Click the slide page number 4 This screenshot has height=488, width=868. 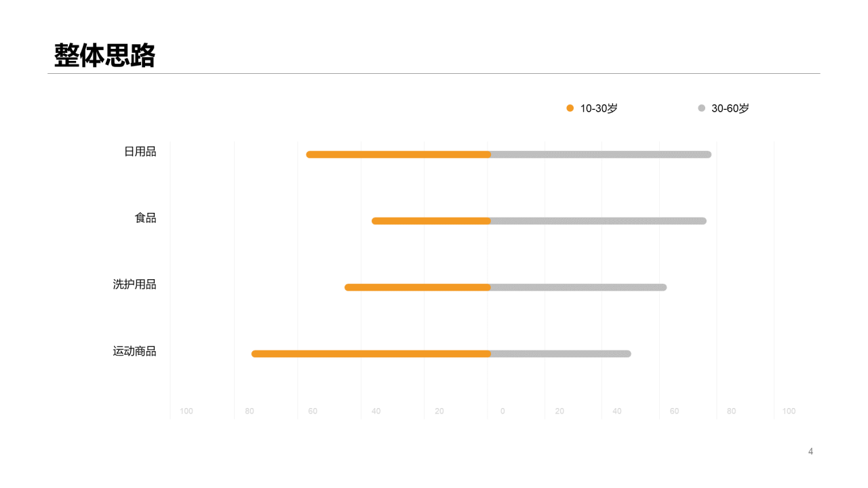(x=810, y=451)
